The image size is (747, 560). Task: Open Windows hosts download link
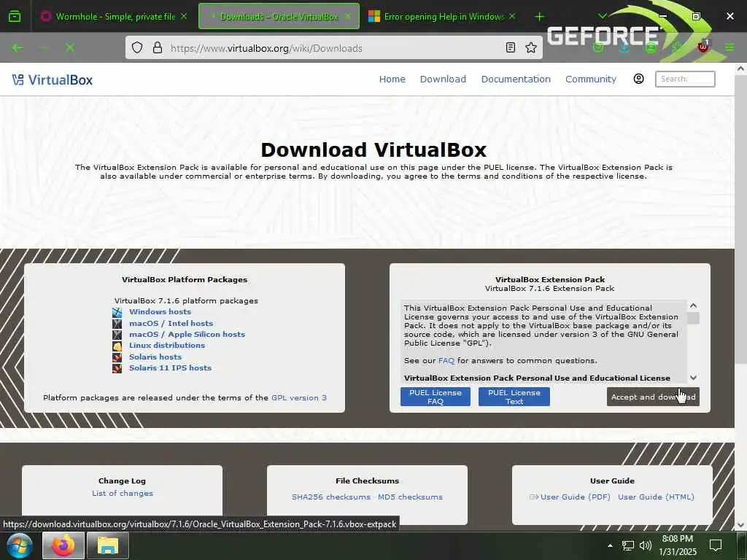tap(160, 312)
